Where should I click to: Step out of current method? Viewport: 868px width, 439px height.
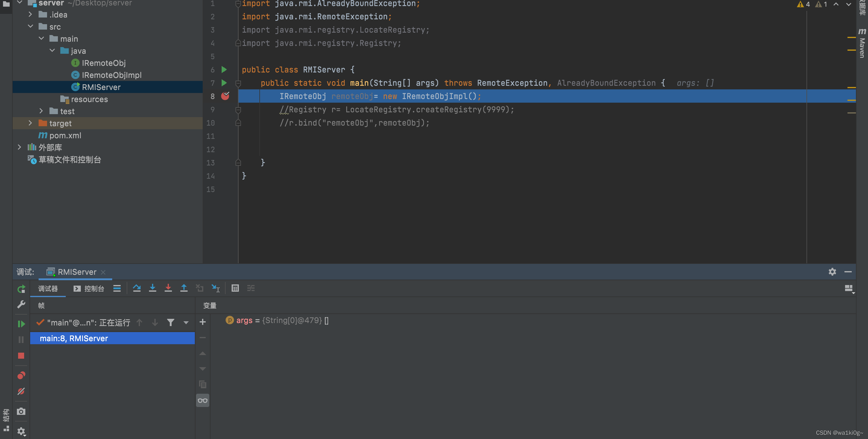[x=184, y=288]
